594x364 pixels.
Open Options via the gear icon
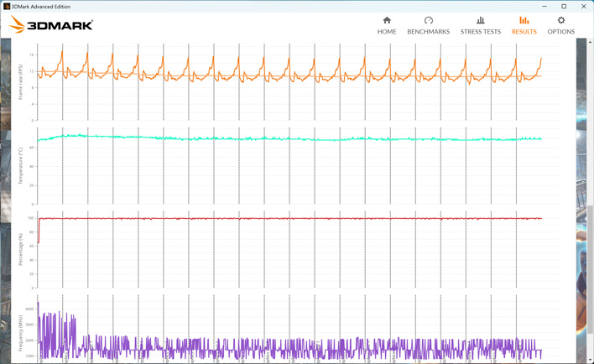[x=561, y=20]
